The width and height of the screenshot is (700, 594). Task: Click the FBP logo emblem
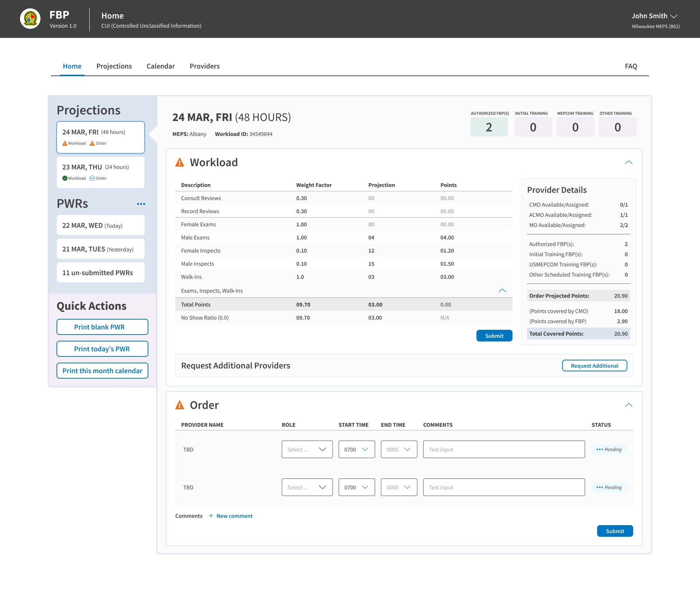pyautogui.click(x=30, y=19)
